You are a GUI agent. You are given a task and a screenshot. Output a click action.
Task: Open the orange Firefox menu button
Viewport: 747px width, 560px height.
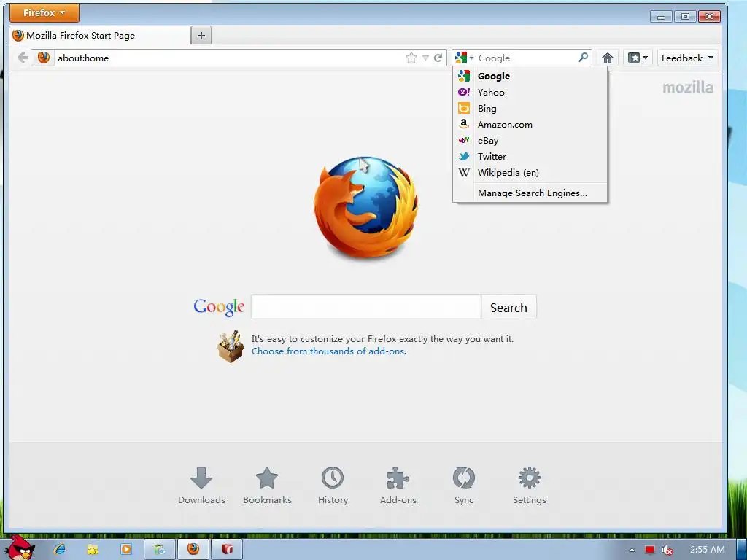point(44,13)
